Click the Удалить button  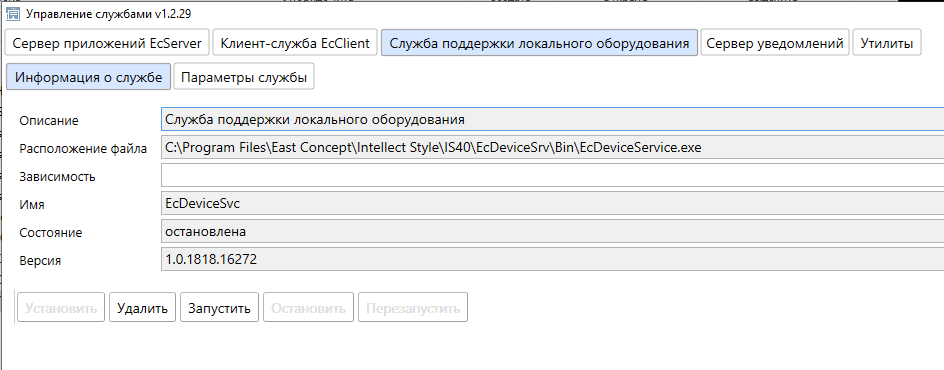pyautogui.click(x=142, y=309)
